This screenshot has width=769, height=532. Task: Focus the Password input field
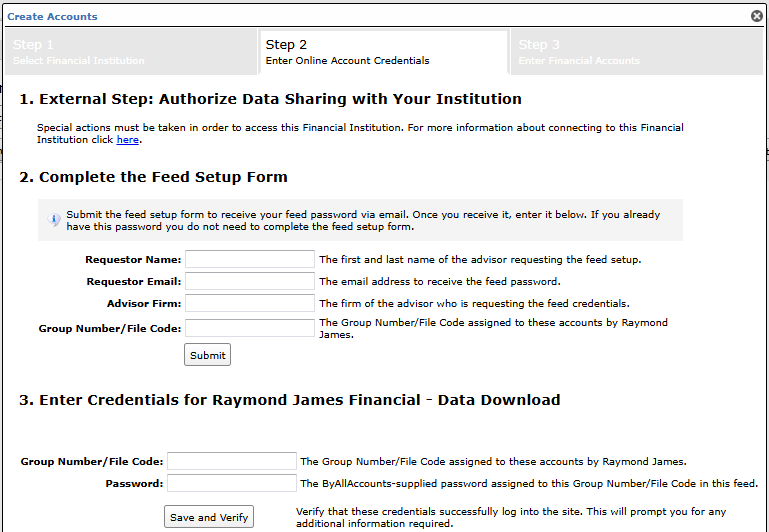click(231, 483)
